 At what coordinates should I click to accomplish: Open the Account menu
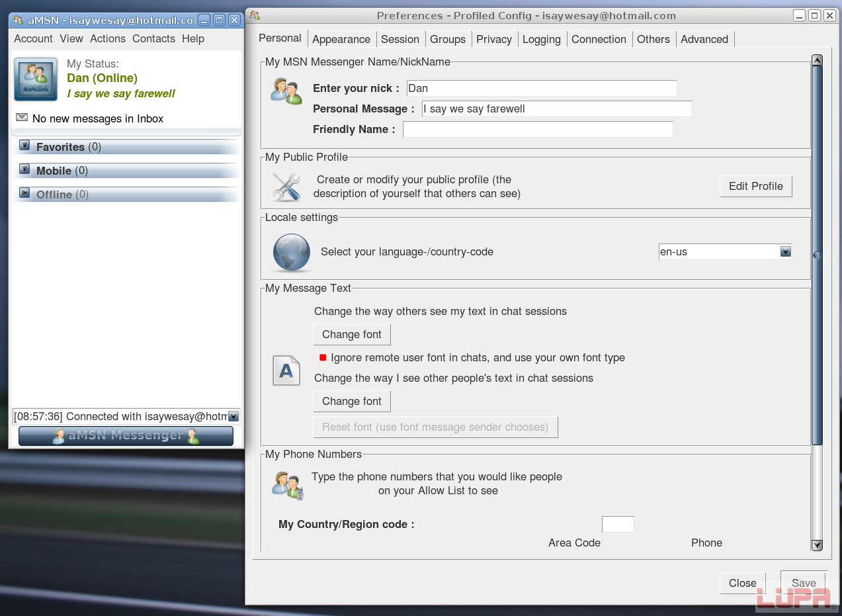33,38
